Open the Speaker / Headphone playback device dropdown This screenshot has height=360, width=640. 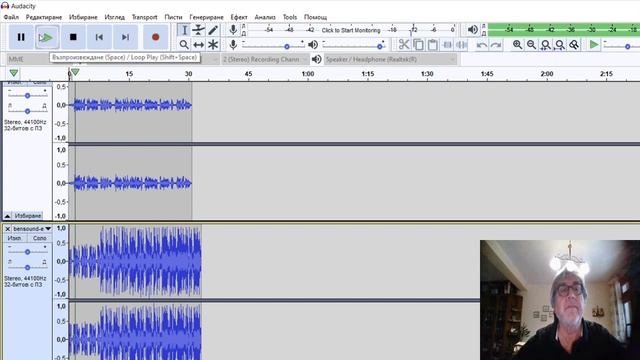tap(390, 60)
